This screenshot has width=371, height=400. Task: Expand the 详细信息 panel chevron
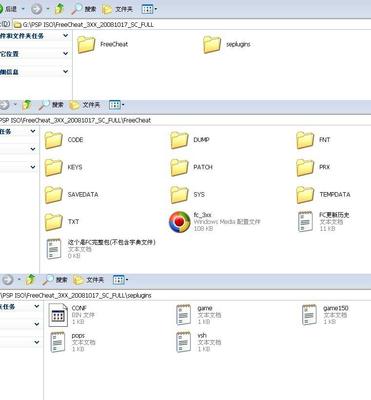pyautogui.click(x=65, y=71)
